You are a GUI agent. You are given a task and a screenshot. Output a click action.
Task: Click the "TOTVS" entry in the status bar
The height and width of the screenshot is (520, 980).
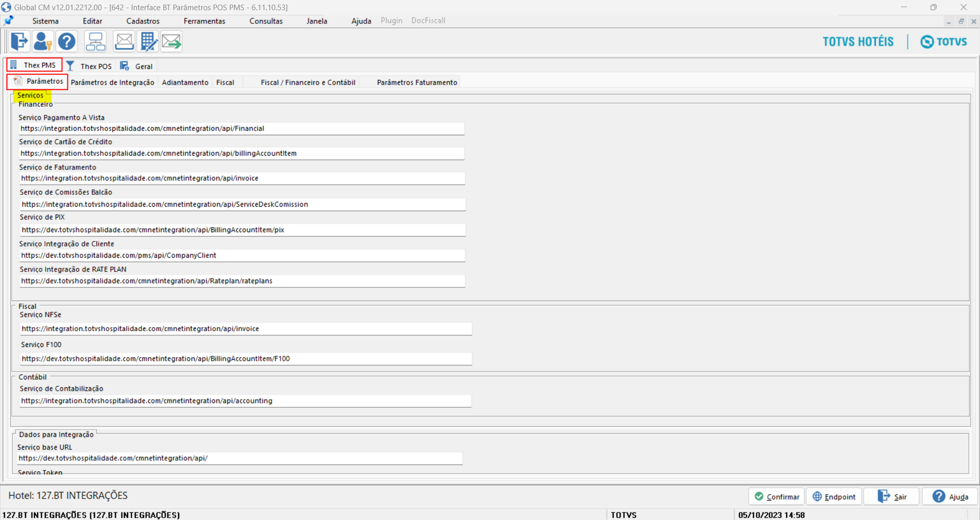[x=624, y=515]
